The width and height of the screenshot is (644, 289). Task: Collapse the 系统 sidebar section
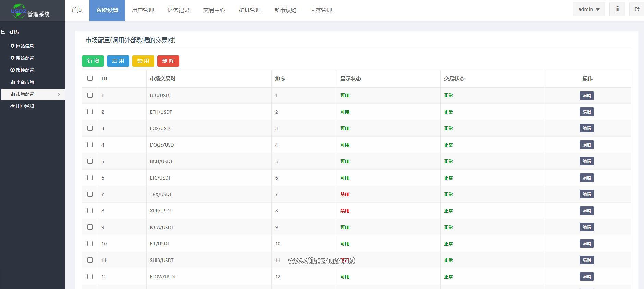[x=3, y=32]
